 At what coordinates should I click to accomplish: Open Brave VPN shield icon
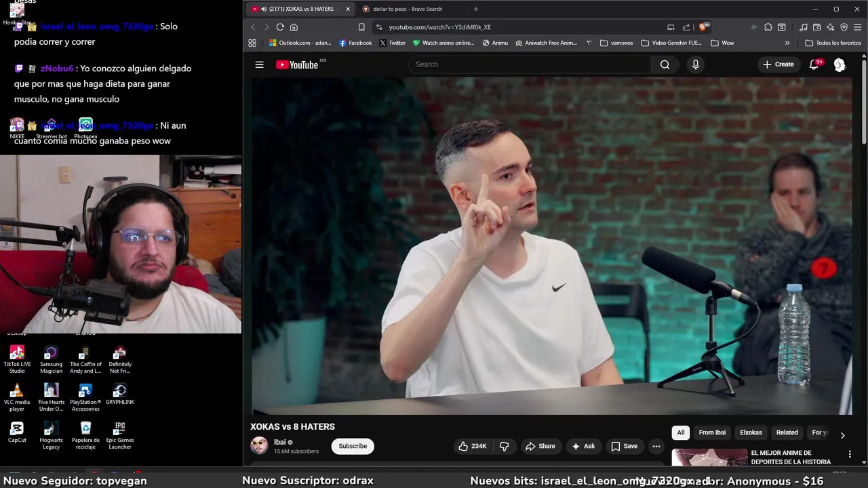(844, 27)
